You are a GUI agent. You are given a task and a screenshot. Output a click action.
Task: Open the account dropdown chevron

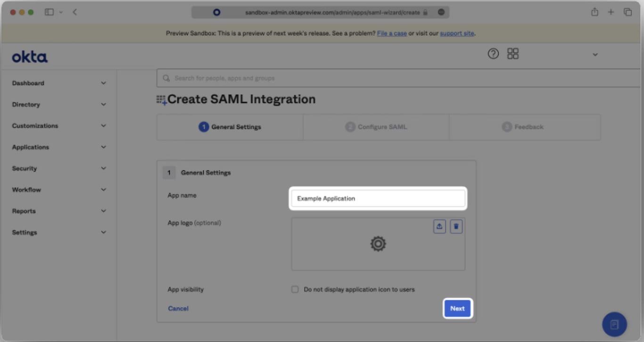[x=595, y=55]
